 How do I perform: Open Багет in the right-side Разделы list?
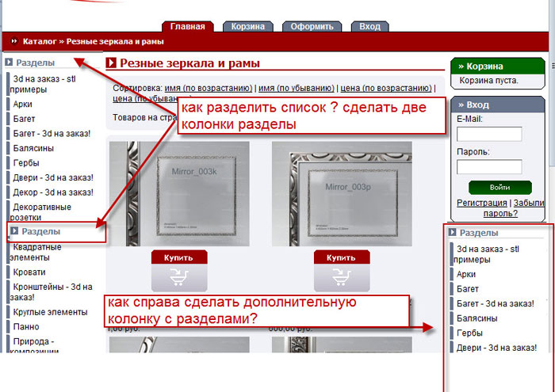[468, 289]
